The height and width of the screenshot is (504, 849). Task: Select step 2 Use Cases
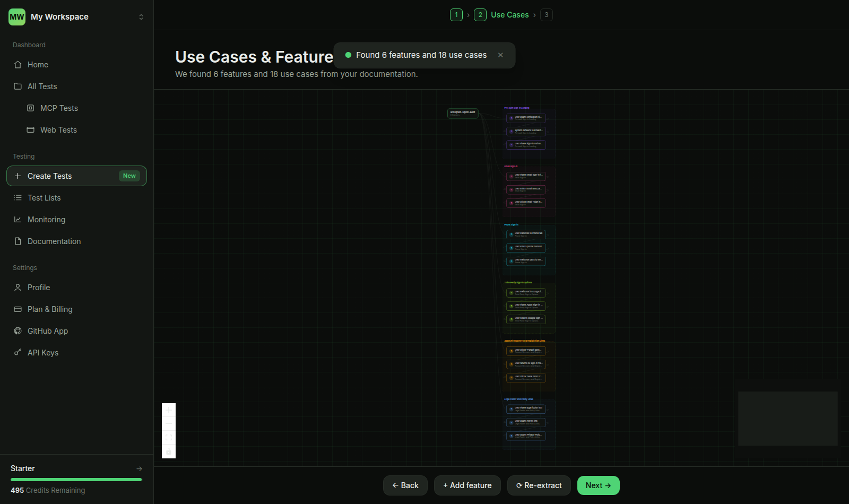[501, 15]
